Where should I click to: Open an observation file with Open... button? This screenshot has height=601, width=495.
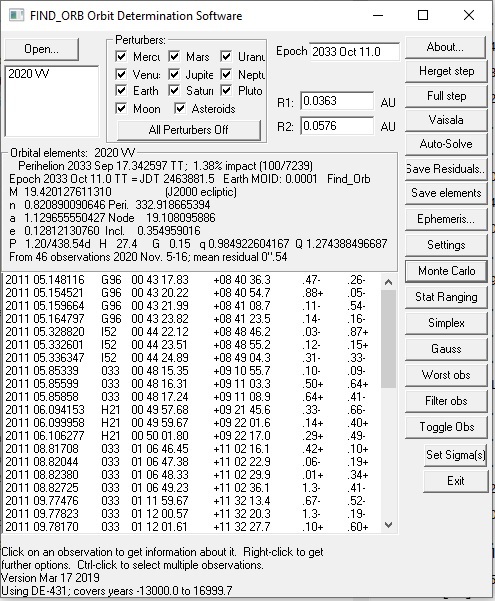pos(41,49)
